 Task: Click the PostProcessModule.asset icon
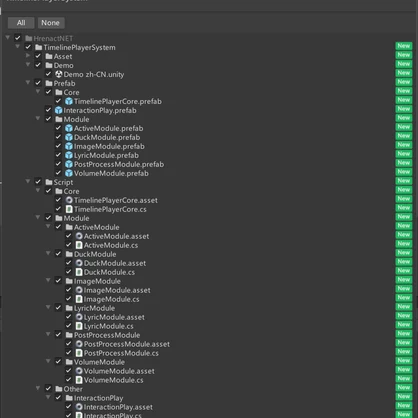click(79, 344)
